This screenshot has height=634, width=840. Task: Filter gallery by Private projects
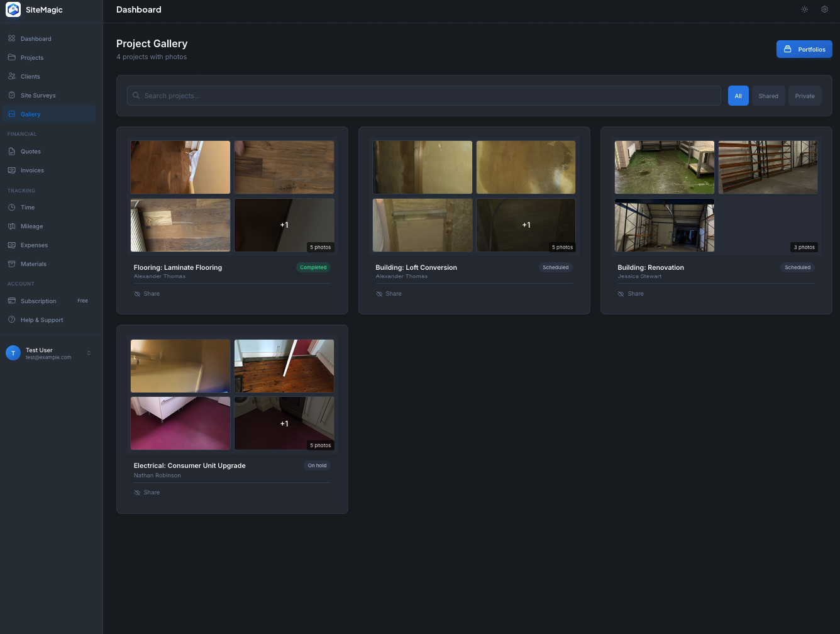[805, 96]
